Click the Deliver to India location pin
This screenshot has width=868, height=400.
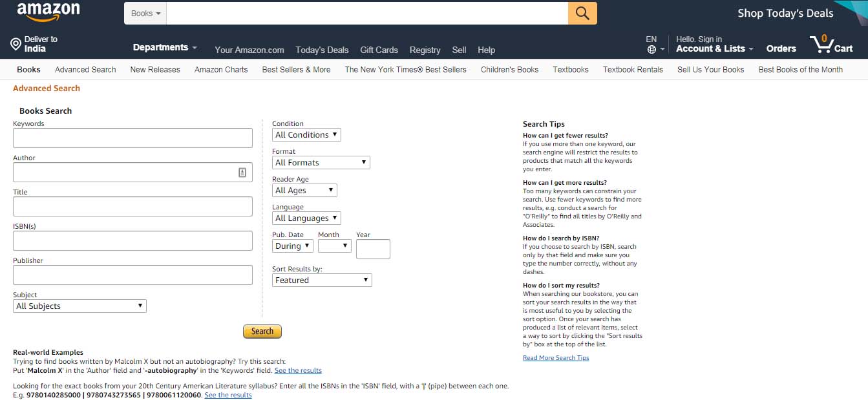pos(16,44)
